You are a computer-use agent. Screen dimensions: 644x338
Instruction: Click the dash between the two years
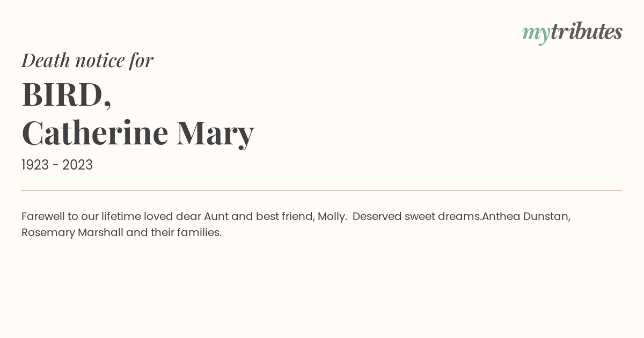click(56, 166)
